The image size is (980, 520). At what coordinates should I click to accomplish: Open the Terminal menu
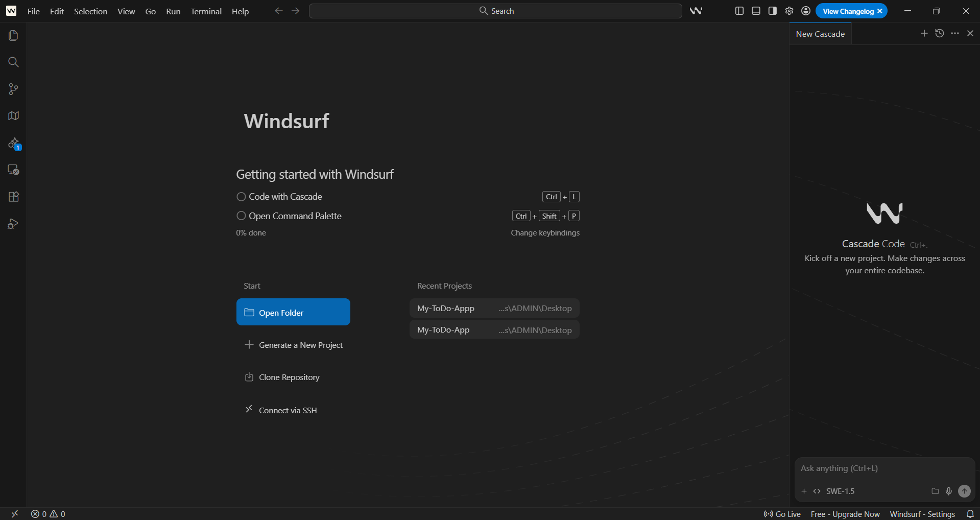(206, 11)
